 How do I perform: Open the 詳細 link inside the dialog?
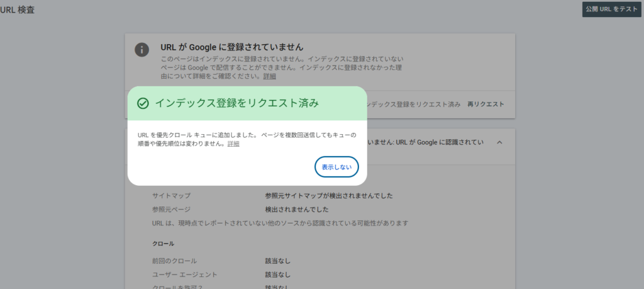click(x=233, y=144)
